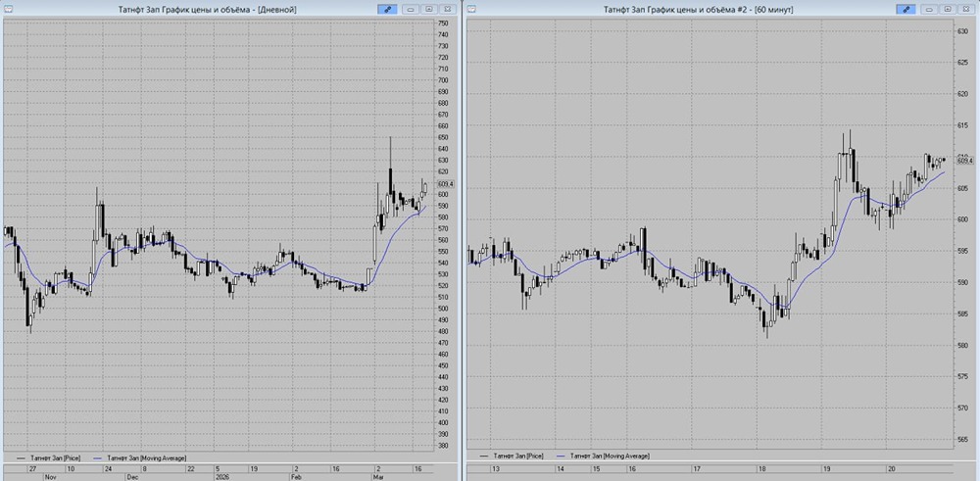
Task: Open the 60-minute chart window system menu icon
Action: 472,10
